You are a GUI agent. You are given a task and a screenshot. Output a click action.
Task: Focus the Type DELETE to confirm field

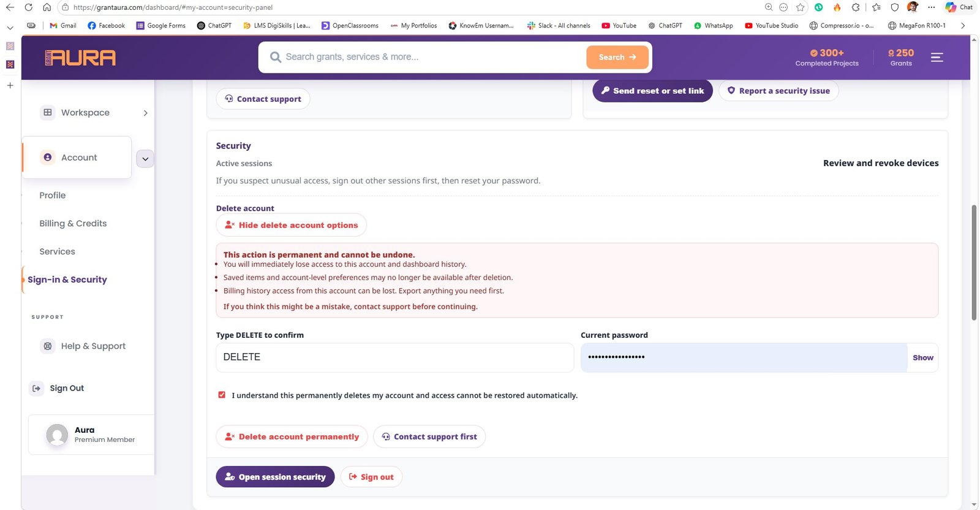394,357
